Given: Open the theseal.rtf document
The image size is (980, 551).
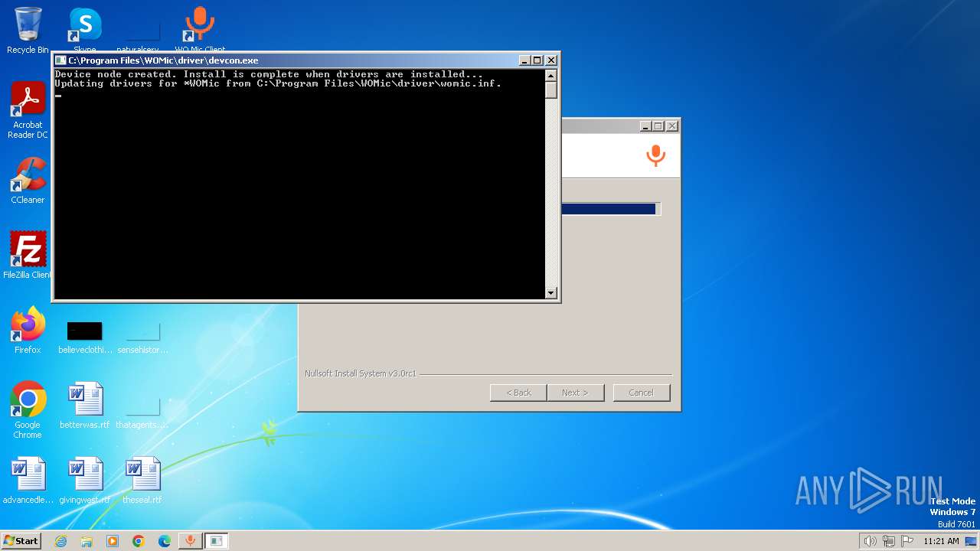Looking at the screenshot, I should tap(142, 480).
